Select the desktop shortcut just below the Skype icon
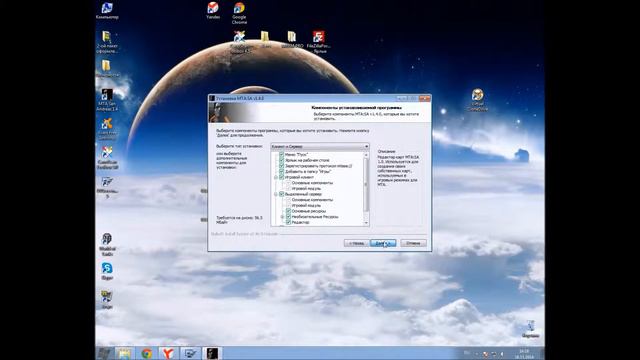Screen dimensions: 640x360 (x=107, y=300)
